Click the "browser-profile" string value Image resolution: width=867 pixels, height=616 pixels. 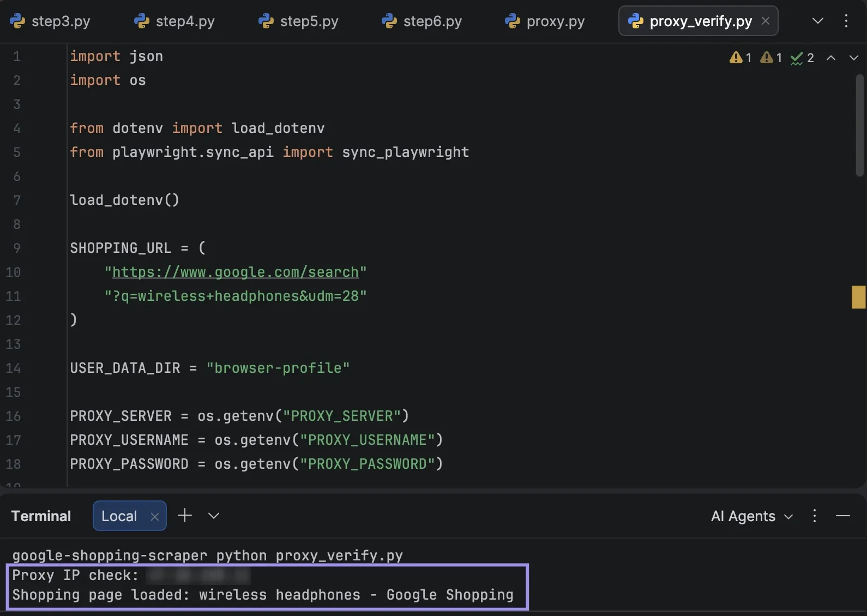coord(278,368)
